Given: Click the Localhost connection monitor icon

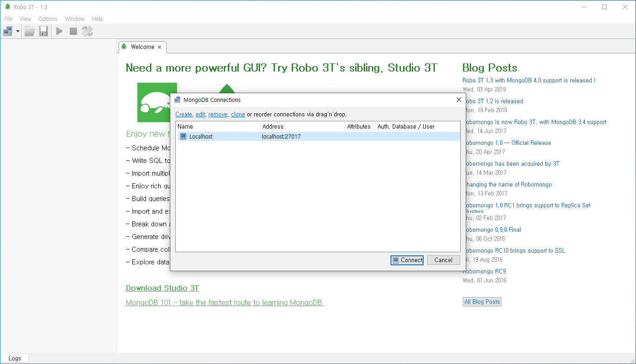Looking at the screenshot, I should click(x=183, y=136).
